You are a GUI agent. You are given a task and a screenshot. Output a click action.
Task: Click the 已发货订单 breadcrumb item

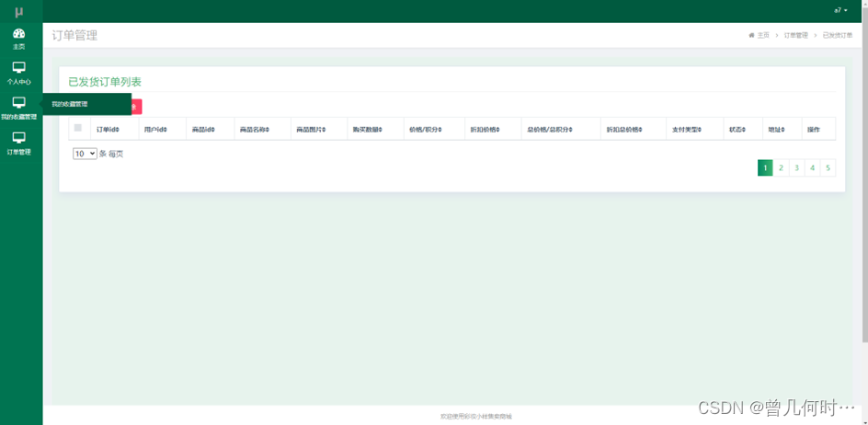pyautogui.click(x=838, y=35)
